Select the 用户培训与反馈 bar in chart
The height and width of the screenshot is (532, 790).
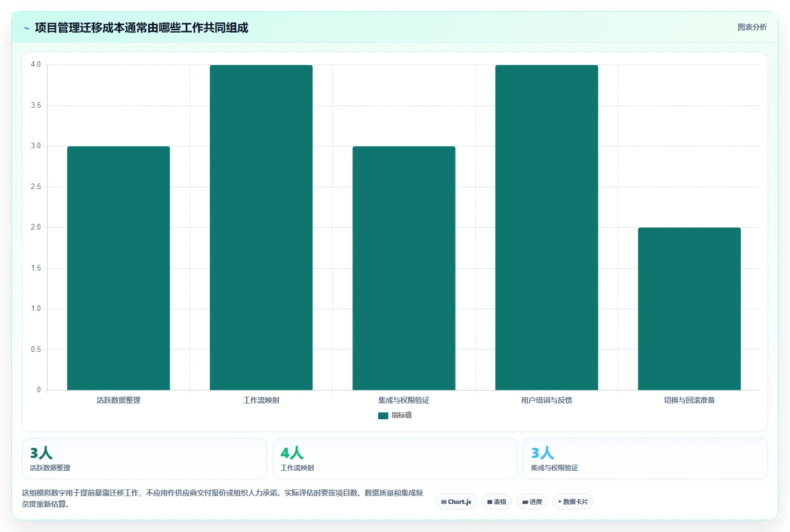pyautogui.click(x=546, y=227)
